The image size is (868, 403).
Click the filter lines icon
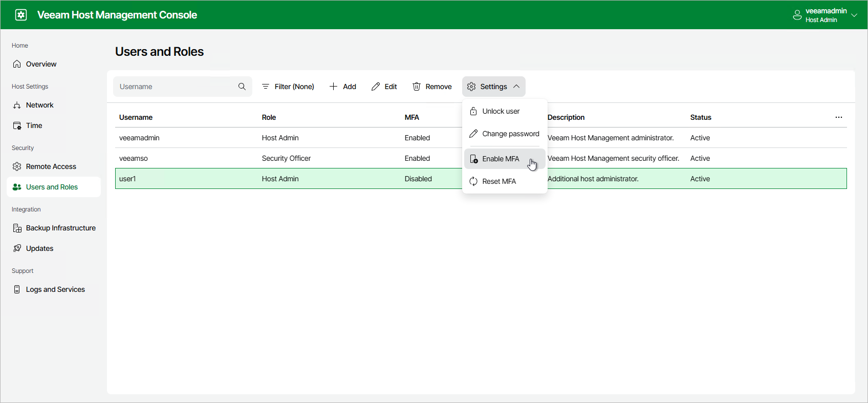click(266, 87)
